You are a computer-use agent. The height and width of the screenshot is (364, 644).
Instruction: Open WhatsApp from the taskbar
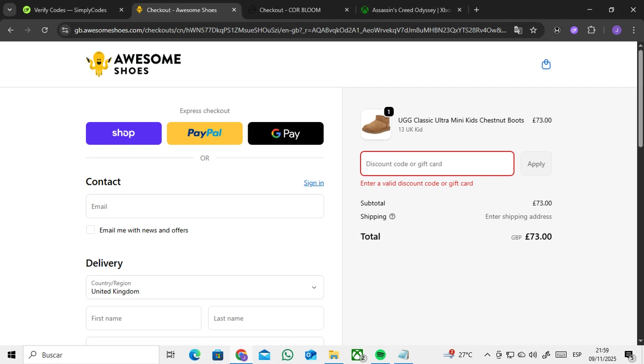click(x=287, y=355)
